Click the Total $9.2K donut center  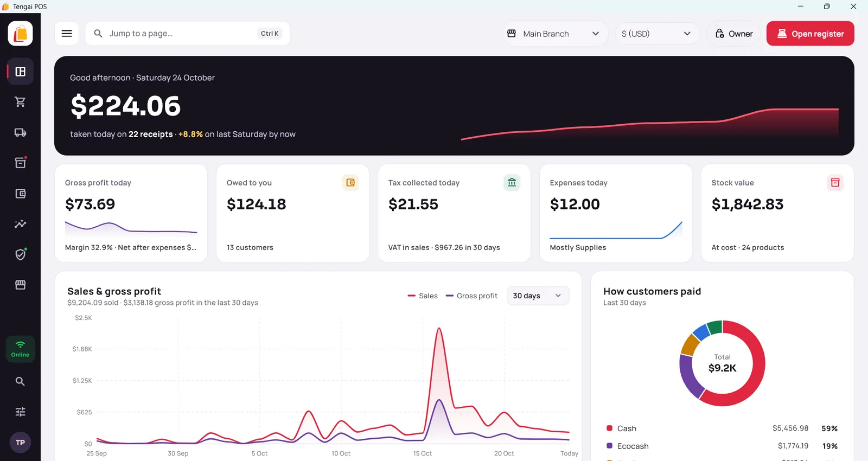[723, 363]
